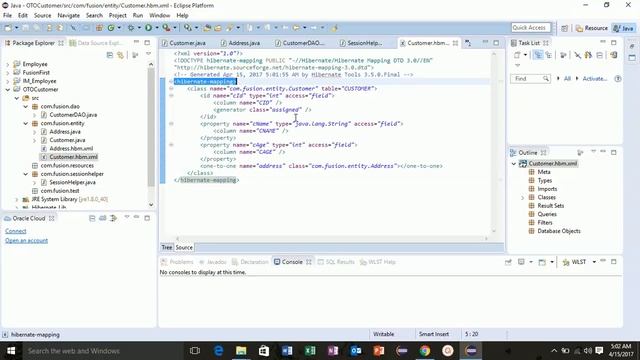
Task: Open File Explorer from the taskbar
Action: (241, 351)
